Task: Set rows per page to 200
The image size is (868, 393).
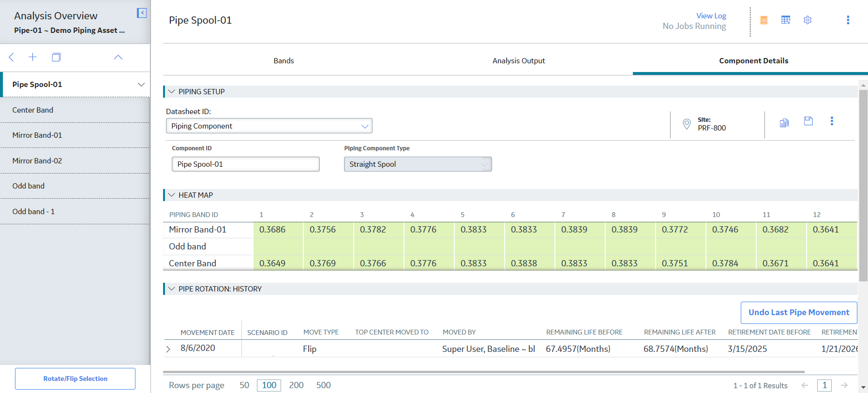Action: click(x=296, y=385)
